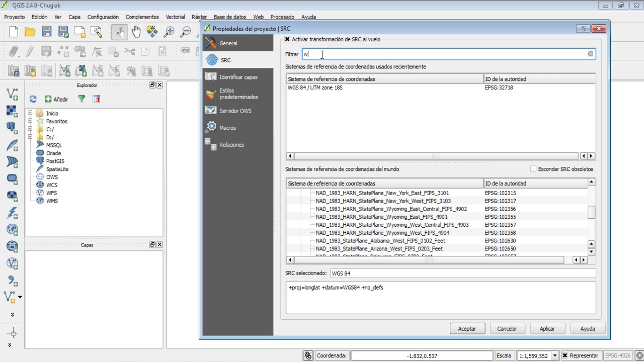Select the Pan map hand tool

coord(136,32)
